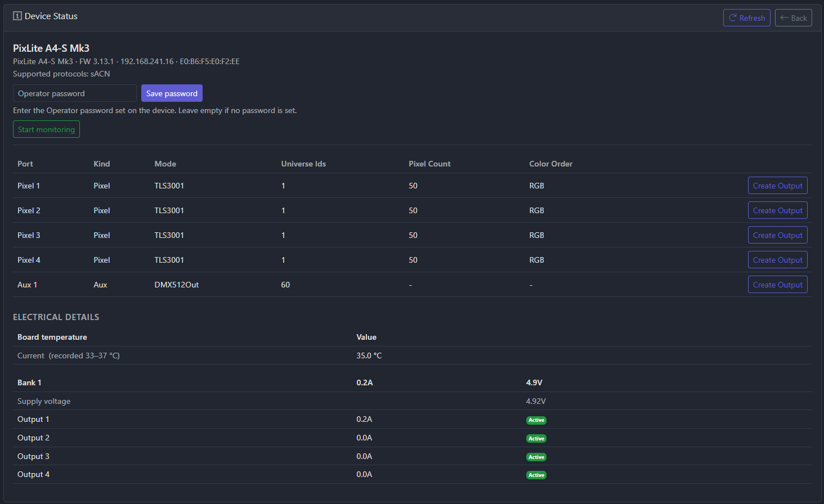Click device info line with IP 192.168.241.16
The height and width of the screenshot is (504, 824).
[x=126, y=61]
